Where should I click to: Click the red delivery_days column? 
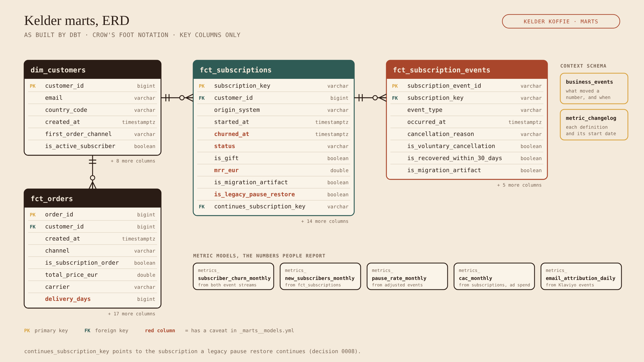[x=93, y=299]
